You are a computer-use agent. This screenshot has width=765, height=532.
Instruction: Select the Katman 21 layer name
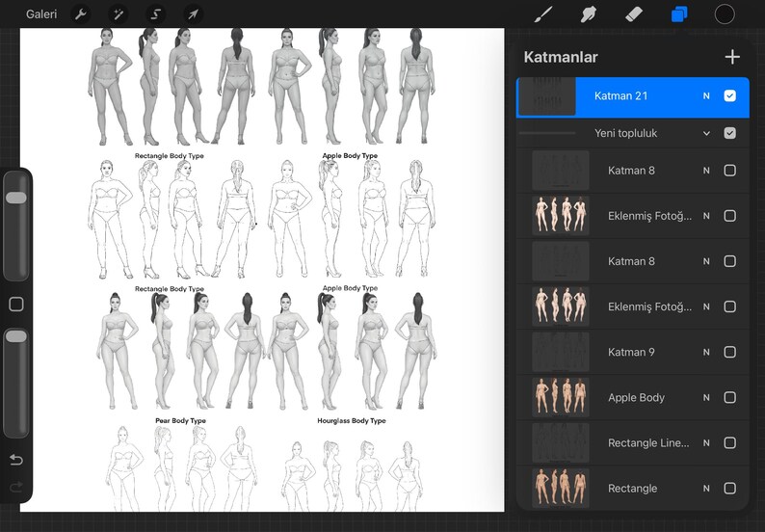click(620, 95)
